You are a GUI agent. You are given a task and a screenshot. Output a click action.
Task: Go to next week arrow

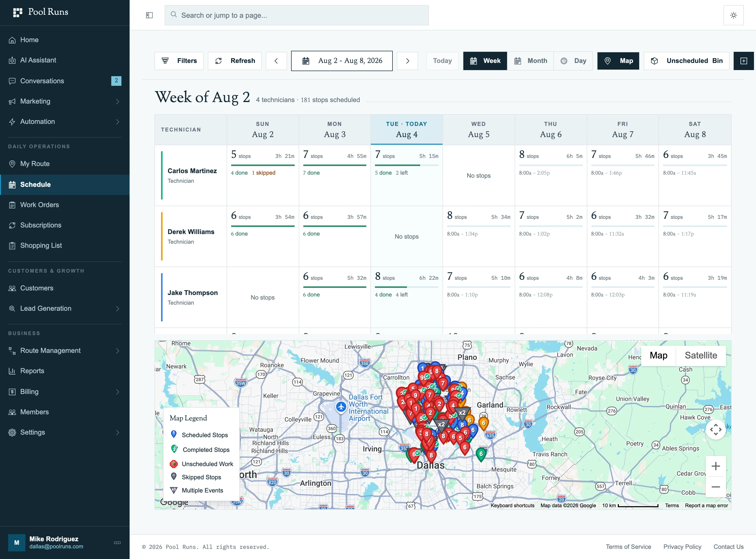407,61
